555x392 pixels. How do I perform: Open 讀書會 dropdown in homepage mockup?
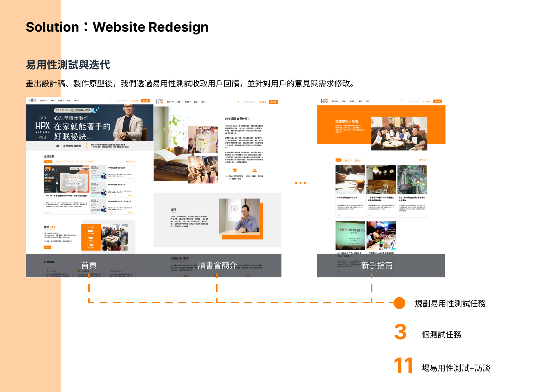[61, 101]
